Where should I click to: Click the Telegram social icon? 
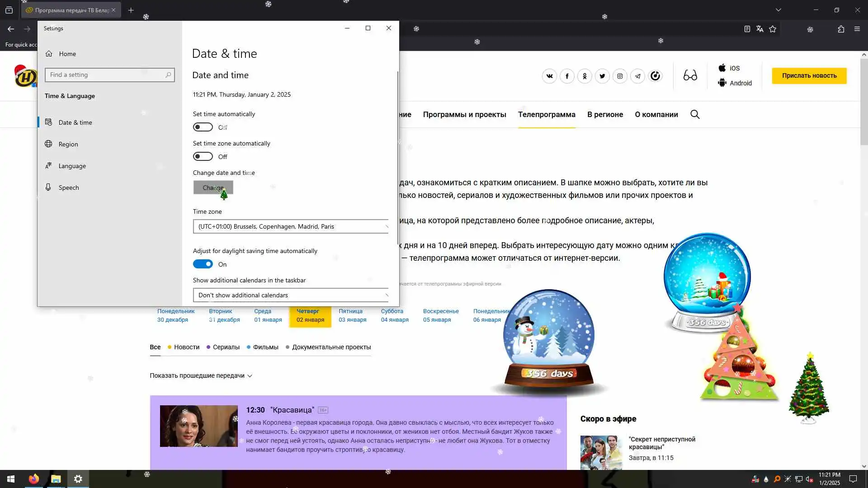(637, 76)
